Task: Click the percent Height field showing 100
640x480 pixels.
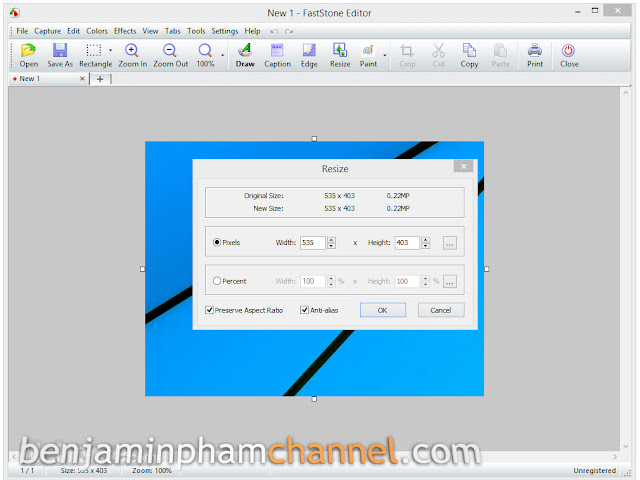Action: (407, 281)
